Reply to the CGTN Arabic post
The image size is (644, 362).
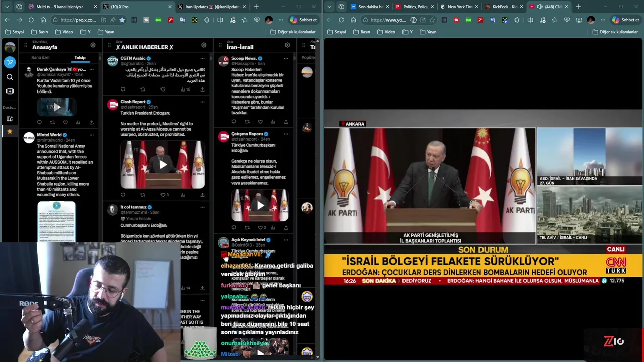pyautogui.click(x=123, y=89)
